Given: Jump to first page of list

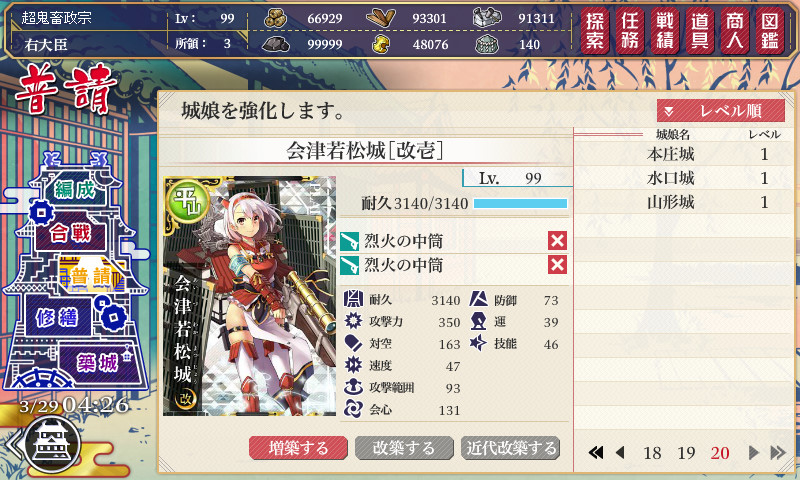Looking at the screenshot, I should tap(595, 452).
